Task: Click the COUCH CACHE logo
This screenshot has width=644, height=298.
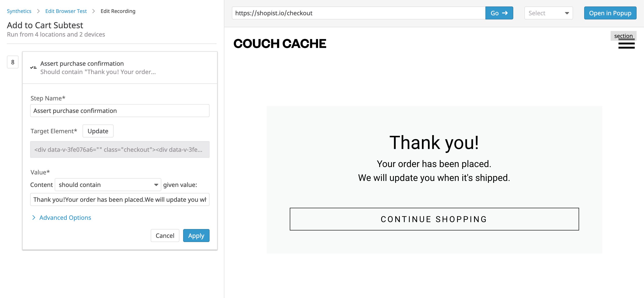Action: point(280,44)
